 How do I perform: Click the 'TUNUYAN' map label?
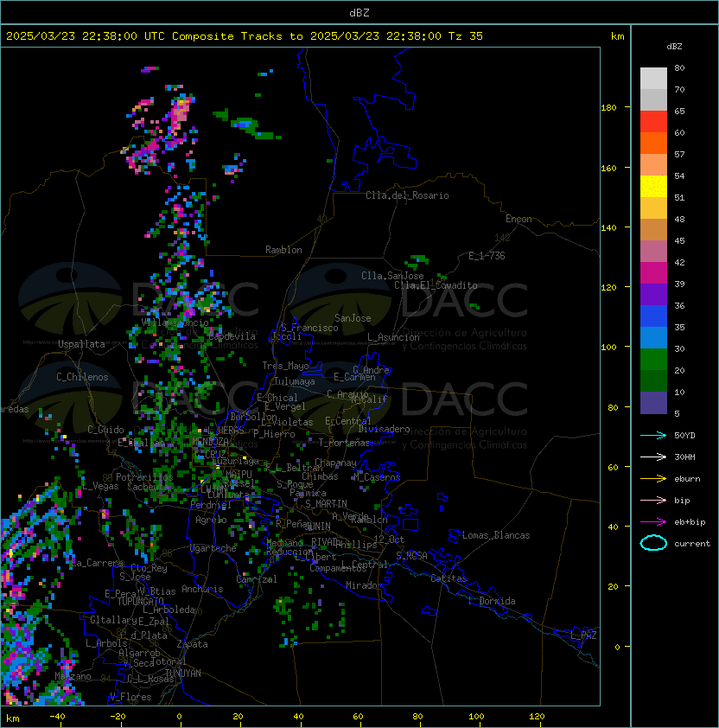coord(183,674)
